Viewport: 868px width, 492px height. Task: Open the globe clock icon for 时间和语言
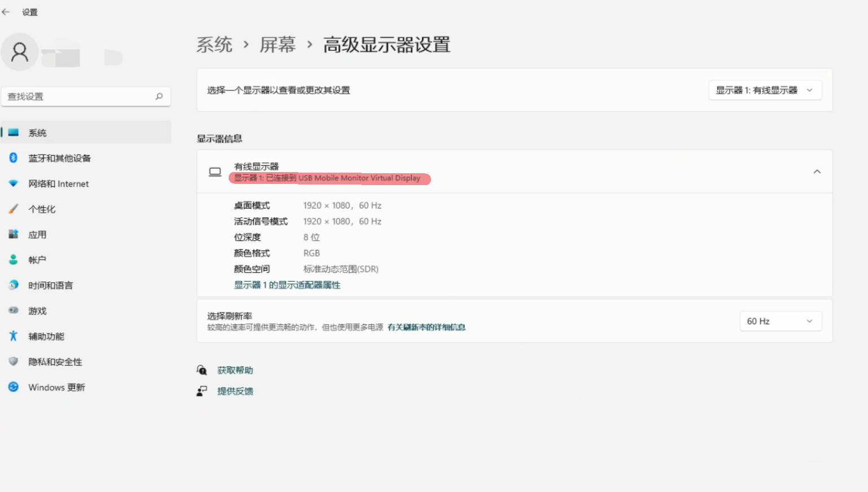[14, 285]
